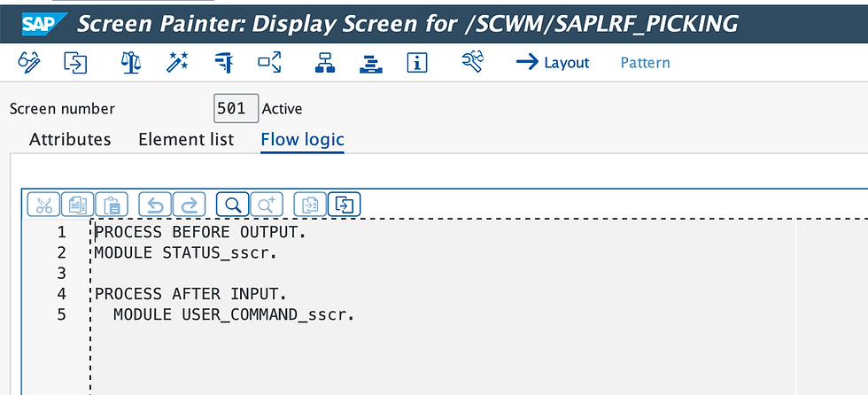Click the Check syntax scales icon
Image resolution: width=868 pixels, height=395 pixels.
click(x=131, y=62)
